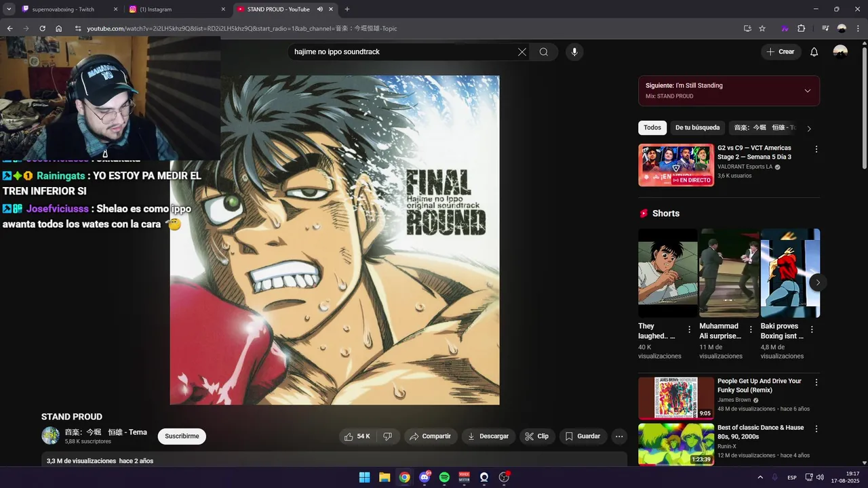Image resolution: width=868 pixels, height=488 pixels.
Task: Open G2 vs C9 live video thumbnail
Action: point(676,165)
